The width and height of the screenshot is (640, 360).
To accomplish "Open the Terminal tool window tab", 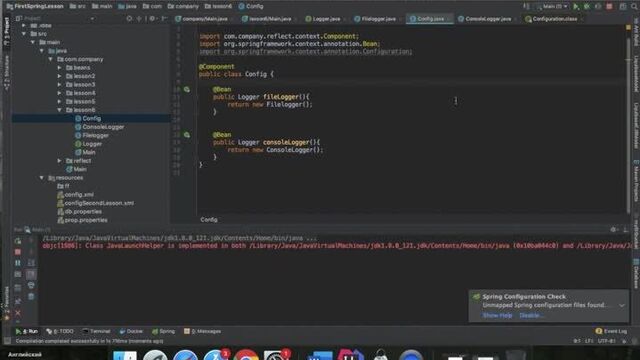I will coord(96,331).
